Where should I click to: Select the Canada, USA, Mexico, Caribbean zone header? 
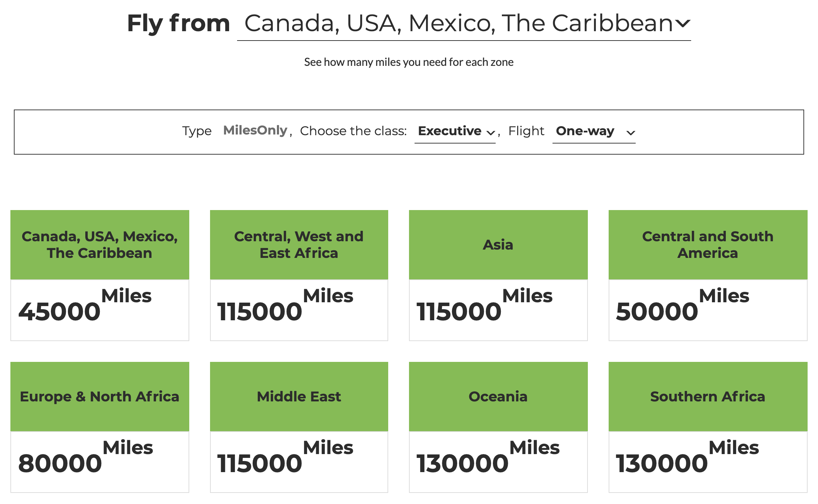(x=100, y=245)
